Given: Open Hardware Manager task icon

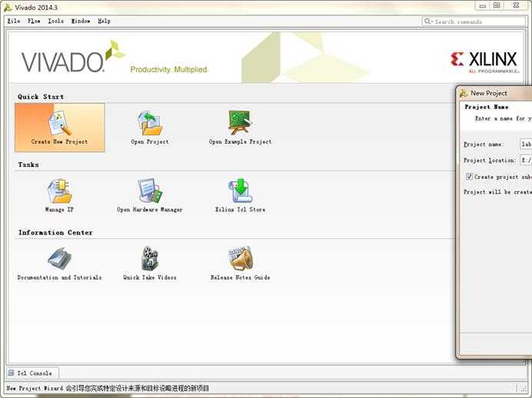Looking at the screenshot, I should pyautogui.click(x=150, y=191).
